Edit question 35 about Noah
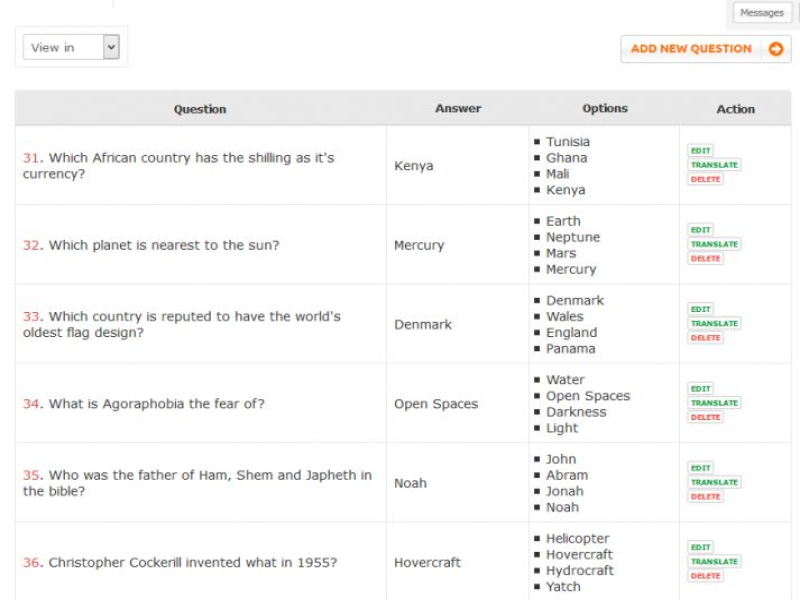The width and height of the screenshot is (800, 600). (x=700, y=468)
